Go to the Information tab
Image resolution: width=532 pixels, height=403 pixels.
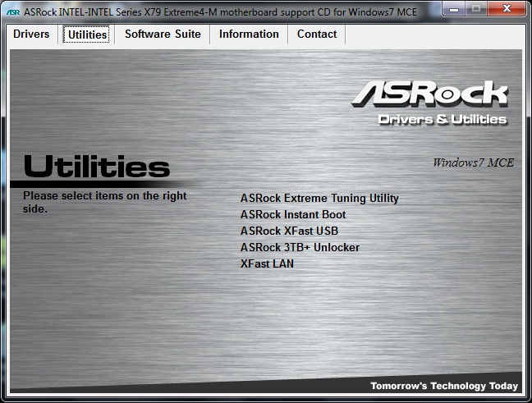(249, 34)
